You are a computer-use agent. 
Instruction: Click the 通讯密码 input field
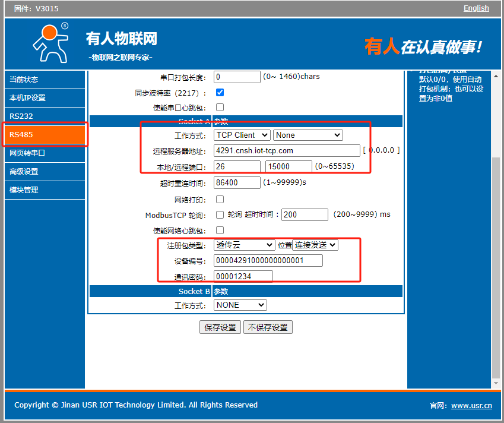pyautogui.click(x=243, y=276)
